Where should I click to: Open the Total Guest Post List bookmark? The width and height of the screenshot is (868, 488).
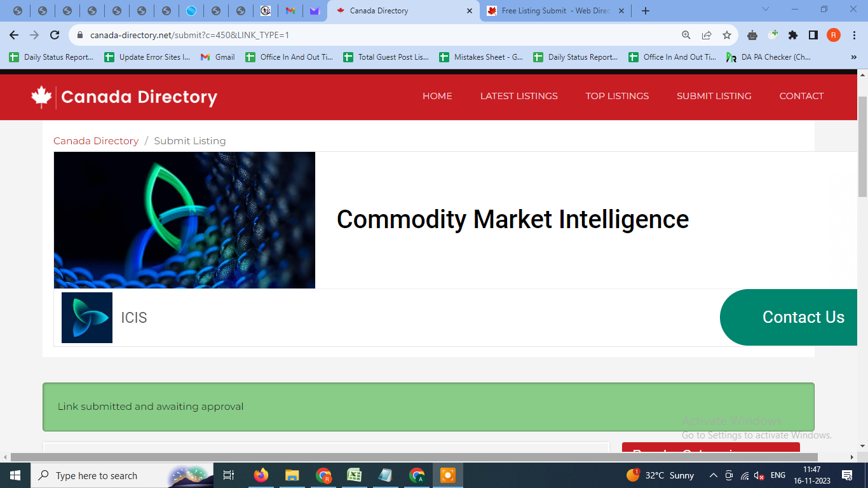coord(386,57)
